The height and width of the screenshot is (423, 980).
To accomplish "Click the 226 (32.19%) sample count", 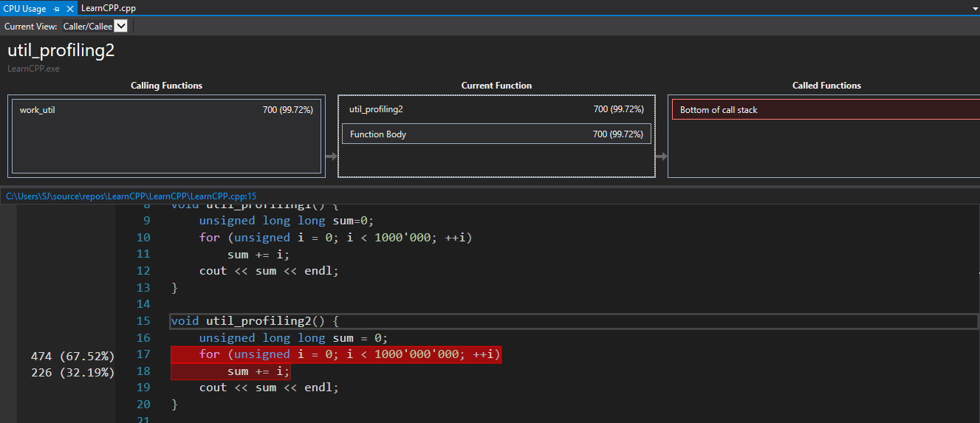I will [x=72, y=372].
